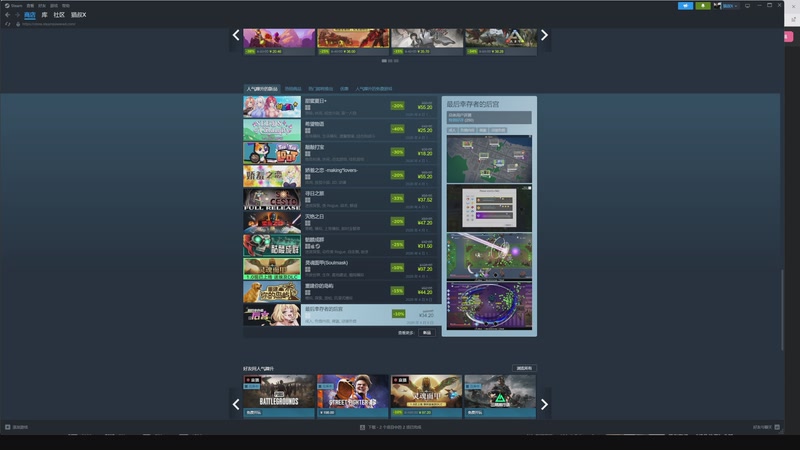Open the ¥25.20 Seeds of Calamity row

point(341,130)
